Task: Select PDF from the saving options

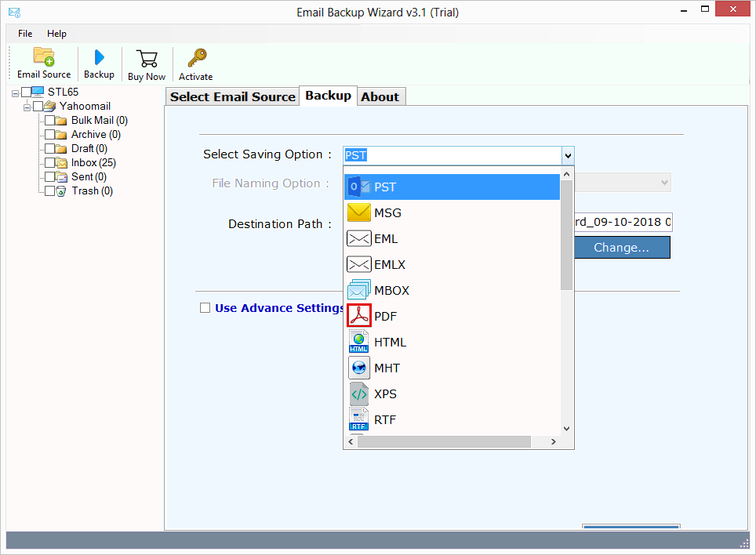Action: pyautogui.click(x=452, y=316)
